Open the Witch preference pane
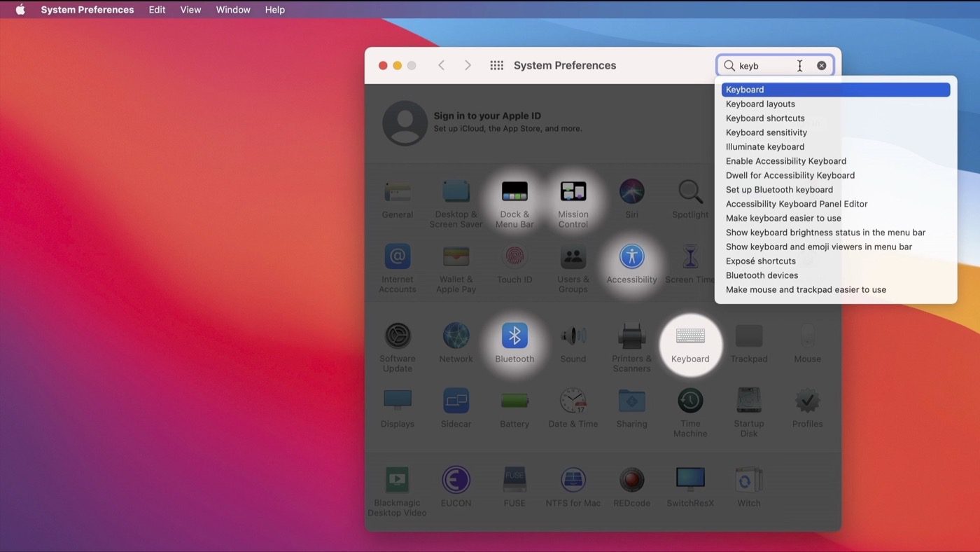This screenshot has height=552, width=980. (x=749, y=480)
